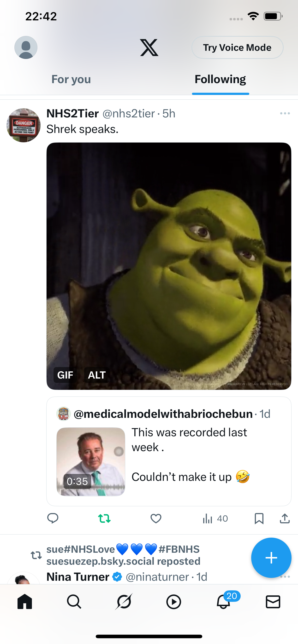Select the Following tab

tap(220, 79)
